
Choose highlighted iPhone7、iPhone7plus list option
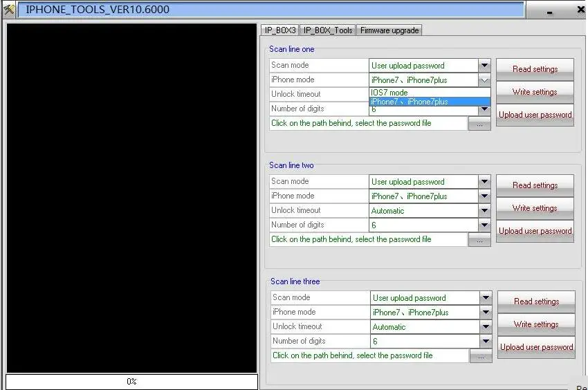click(430, 102)
